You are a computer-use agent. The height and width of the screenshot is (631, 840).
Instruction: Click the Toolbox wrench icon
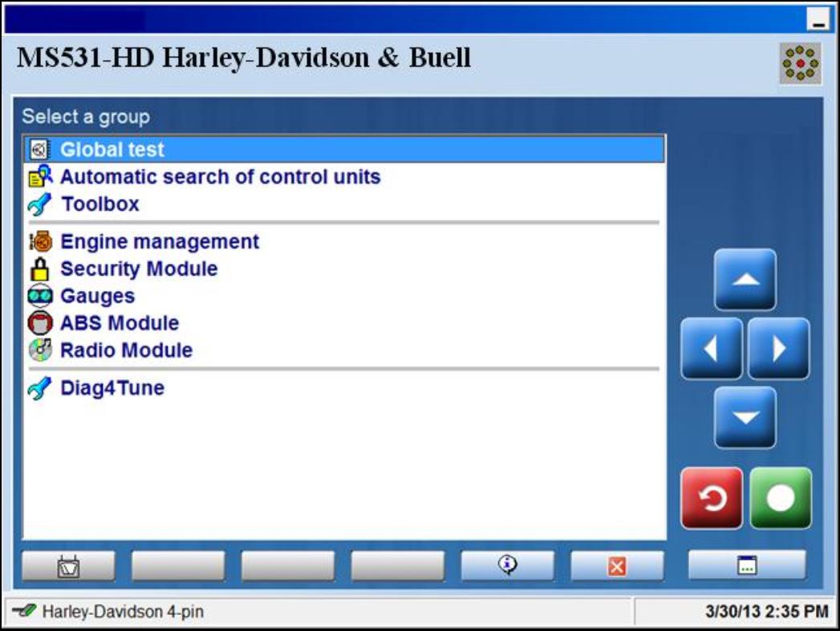39,204
